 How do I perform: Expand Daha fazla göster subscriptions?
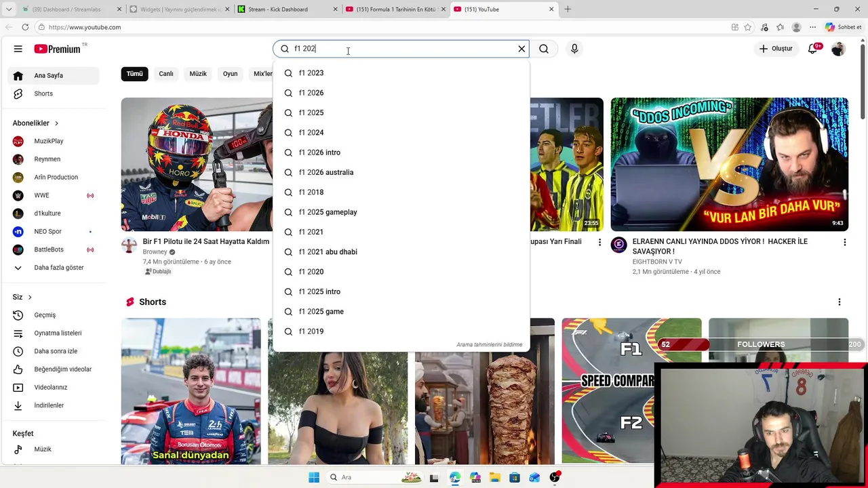(54, 268)
